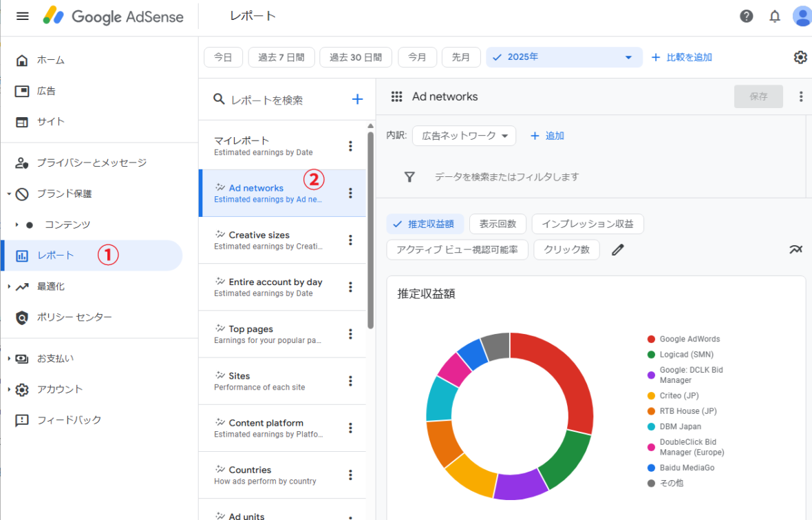
Task: Expand アカウント section
Action: click(x=9, y=389)
